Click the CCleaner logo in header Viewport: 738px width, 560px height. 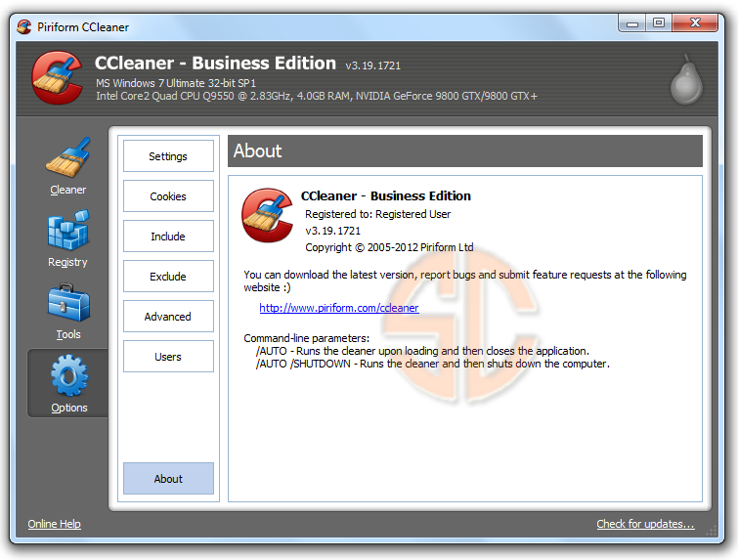pos(57,77)
